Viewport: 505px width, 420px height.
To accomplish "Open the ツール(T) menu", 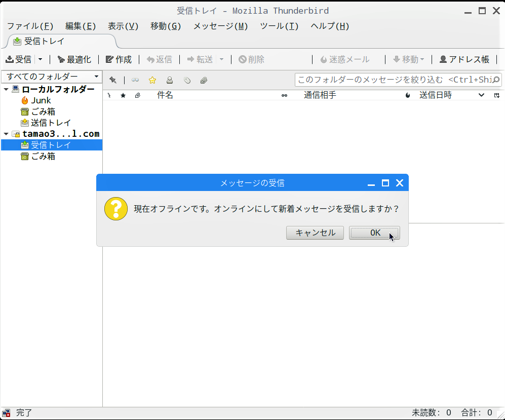I will point(279,26).
